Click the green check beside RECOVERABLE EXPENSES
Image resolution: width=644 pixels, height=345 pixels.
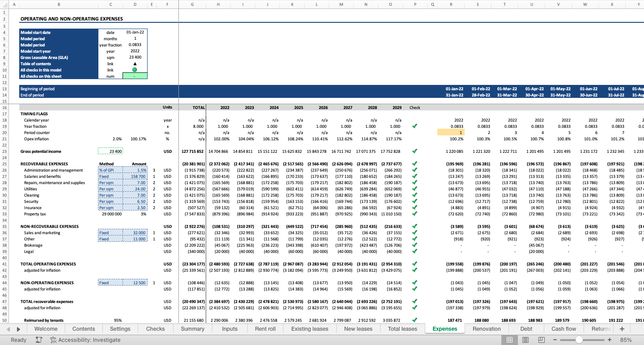click(x=414, y=164)
